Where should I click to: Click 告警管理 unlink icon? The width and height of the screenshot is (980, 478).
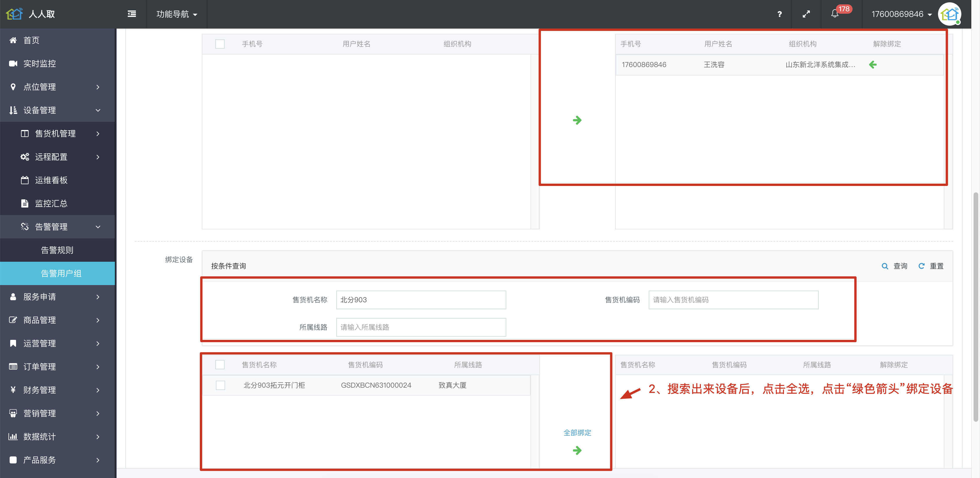[x=25, y=227]
